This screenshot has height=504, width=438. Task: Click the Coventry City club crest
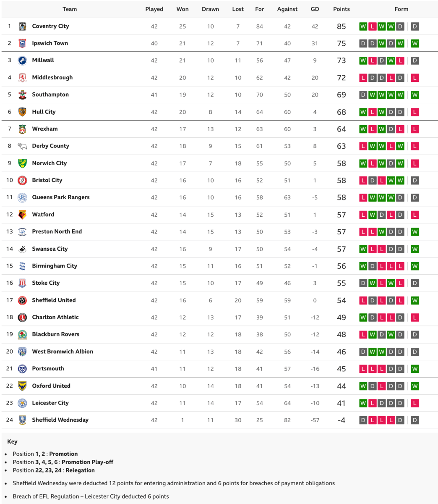22,26
